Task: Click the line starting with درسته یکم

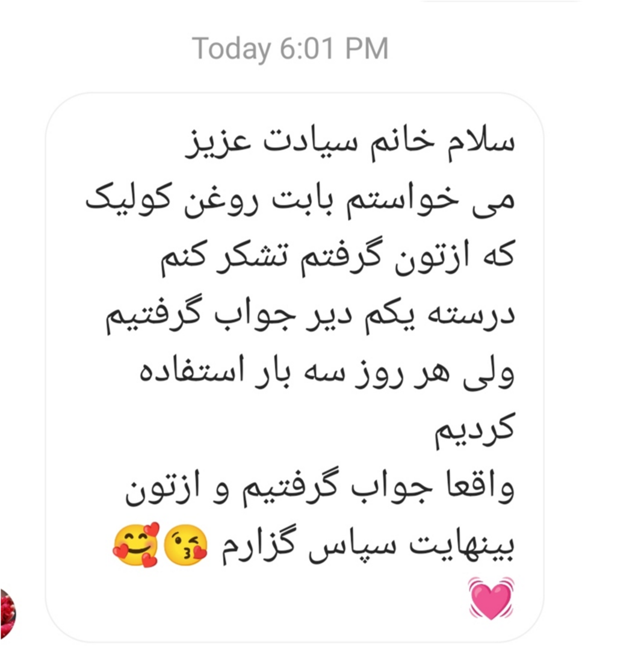Action: (x=310, y=315)
